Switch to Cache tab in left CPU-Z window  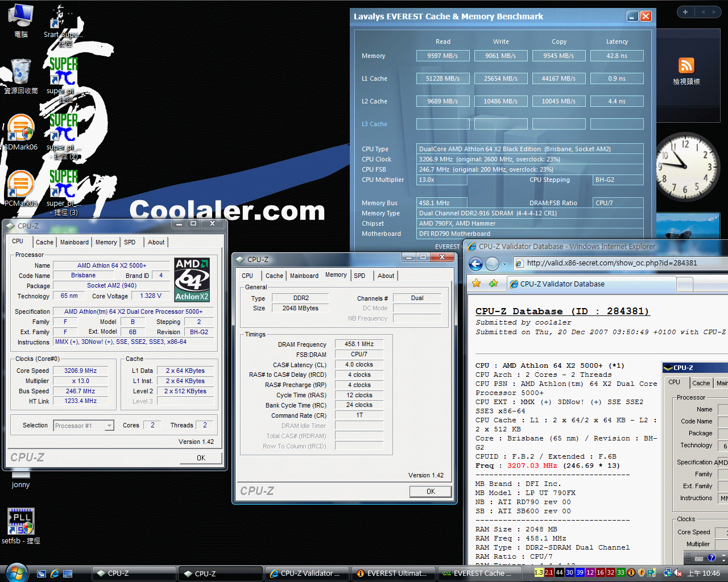pyautogui.click(x=44, y=242)
